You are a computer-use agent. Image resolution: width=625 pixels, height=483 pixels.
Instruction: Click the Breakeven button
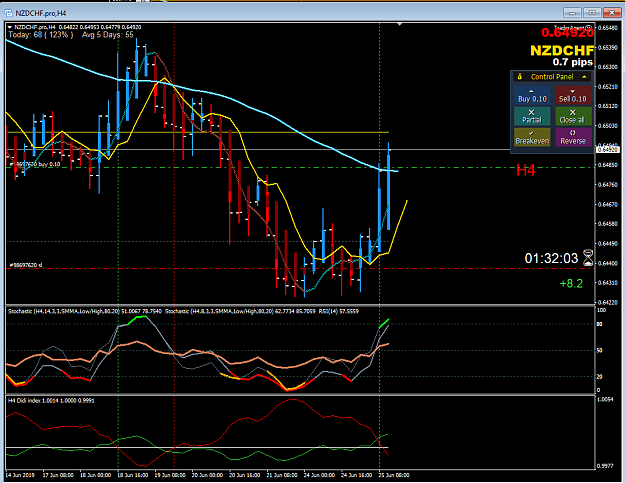[x=532, y=137]
